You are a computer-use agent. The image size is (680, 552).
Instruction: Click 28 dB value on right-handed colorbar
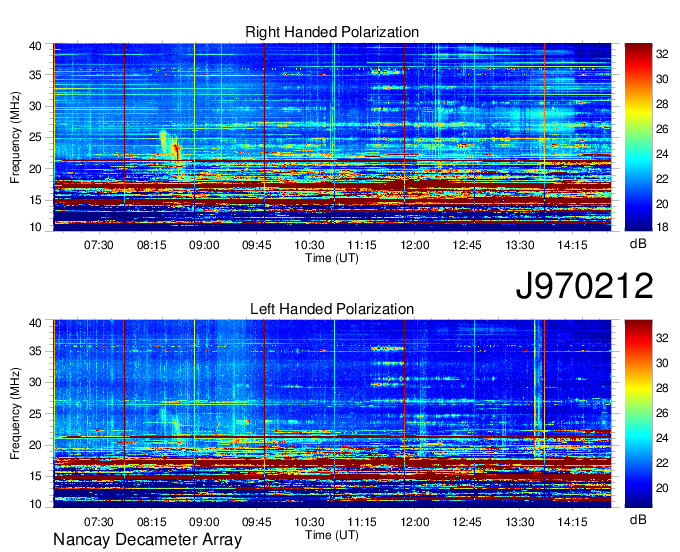662,104
